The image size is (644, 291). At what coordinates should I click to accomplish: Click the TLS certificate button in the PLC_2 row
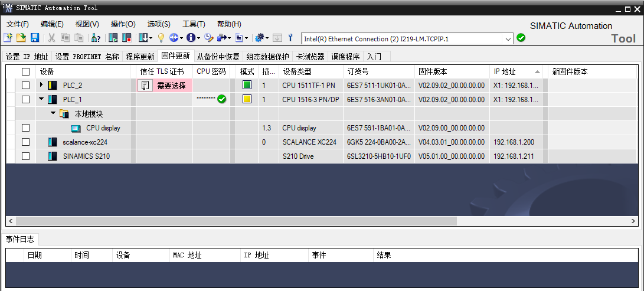pyautogui.click(x=145, y=86)
